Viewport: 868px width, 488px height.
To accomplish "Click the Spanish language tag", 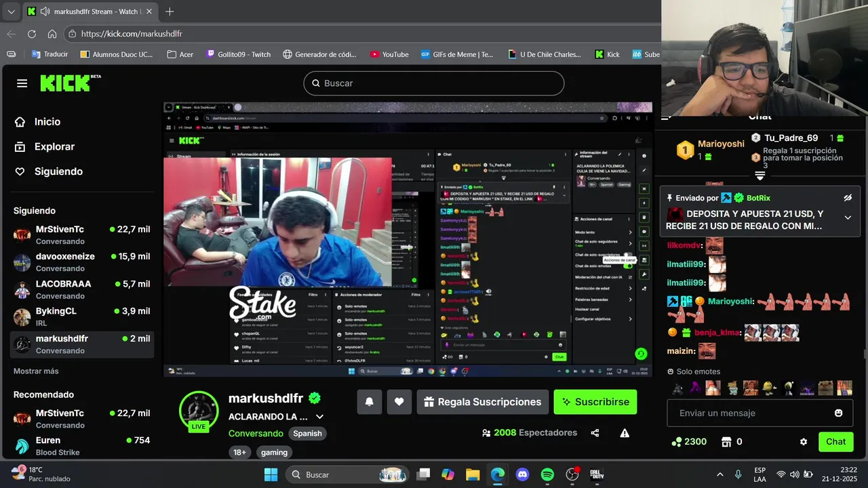I will [x=307, y=434].
